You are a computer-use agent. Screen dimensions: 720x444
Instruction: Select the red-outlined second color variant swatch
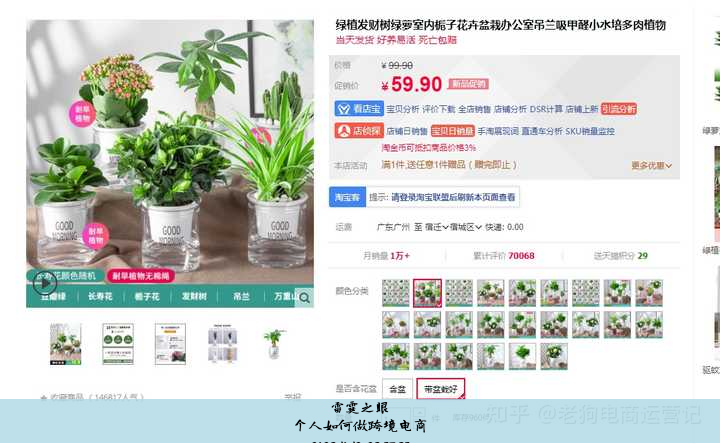point(427,292)
